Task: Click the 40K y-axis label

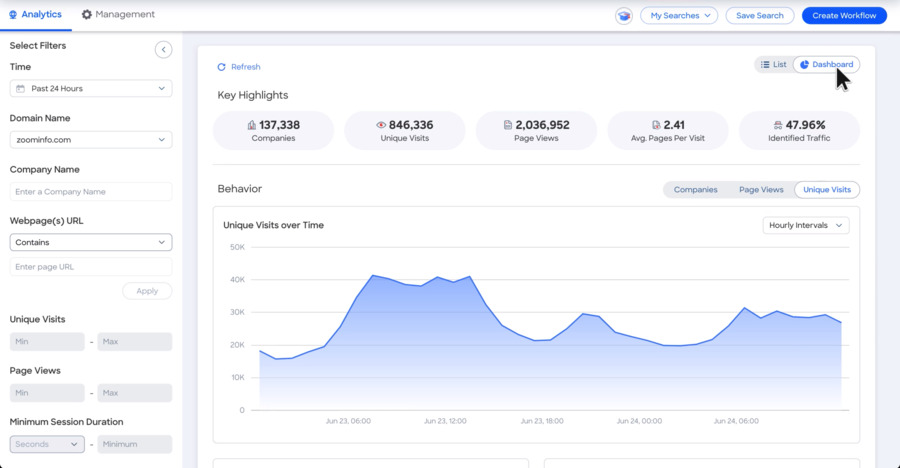Action: 237,280
